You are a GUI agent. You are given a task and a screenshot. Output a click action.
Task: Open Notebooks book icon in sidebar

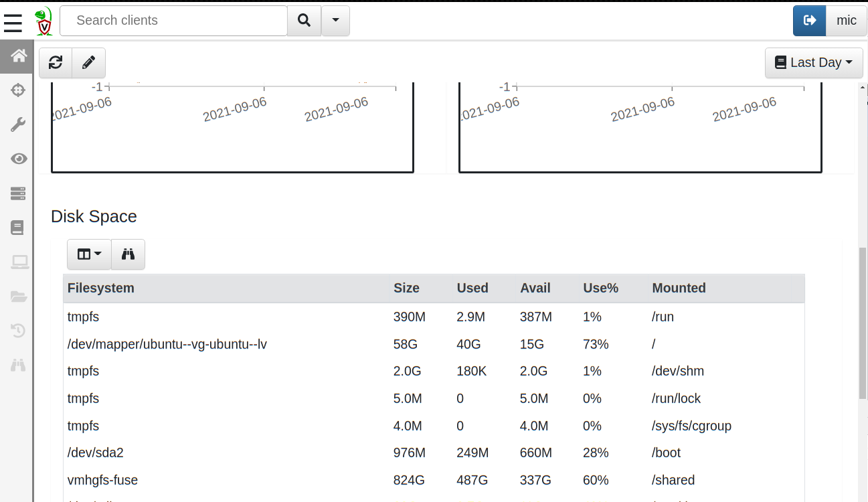pyautogui.click(x=18, y=228)
